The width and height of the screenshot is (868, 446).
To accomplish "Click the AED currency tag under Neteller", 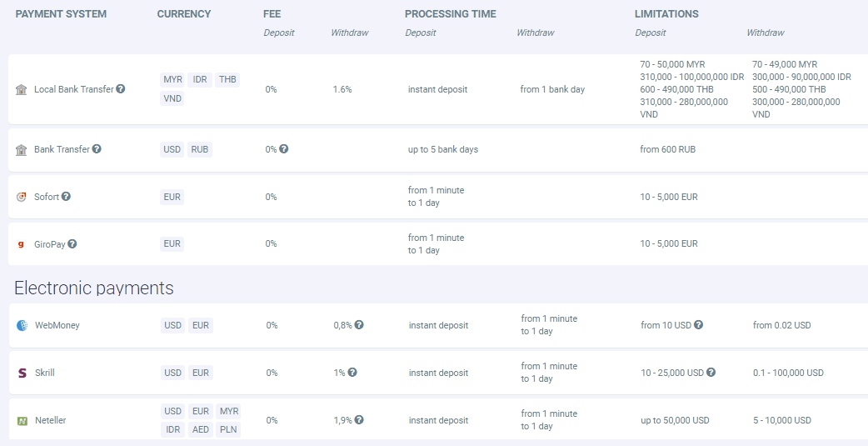I will (201, 430).
